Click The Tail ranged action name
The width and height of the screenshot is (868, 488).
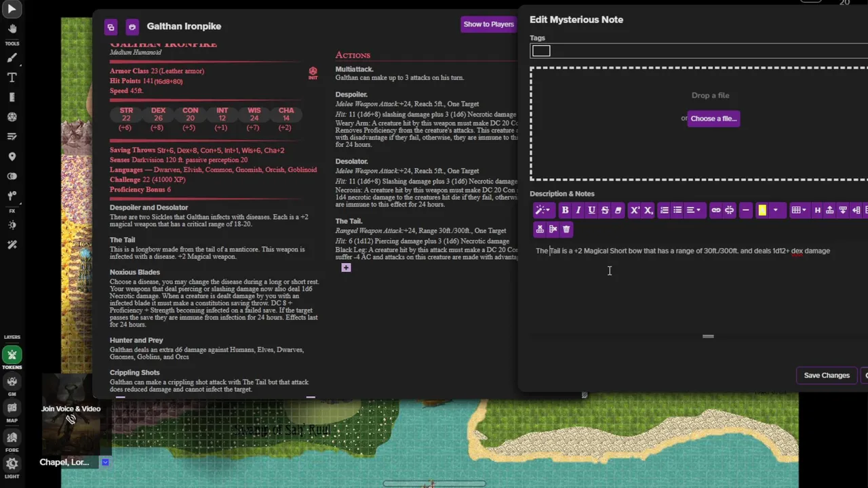(x=349, y=221)
